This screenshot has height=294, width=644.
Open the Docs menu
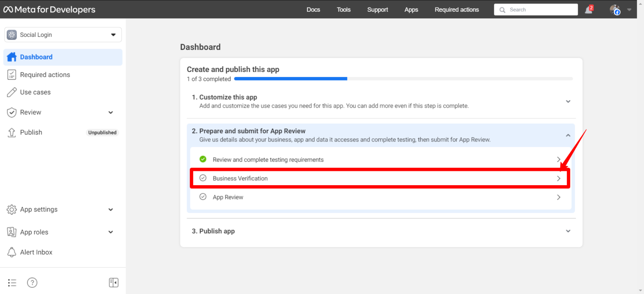(x=313, y=9)
